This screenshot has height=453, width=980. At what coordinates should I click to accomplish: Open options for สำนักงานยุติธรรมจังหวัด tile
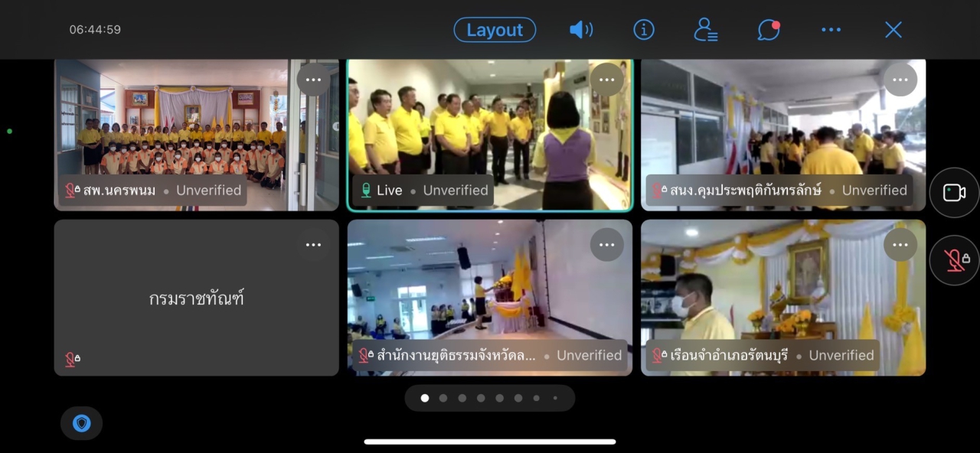point(606,245)
